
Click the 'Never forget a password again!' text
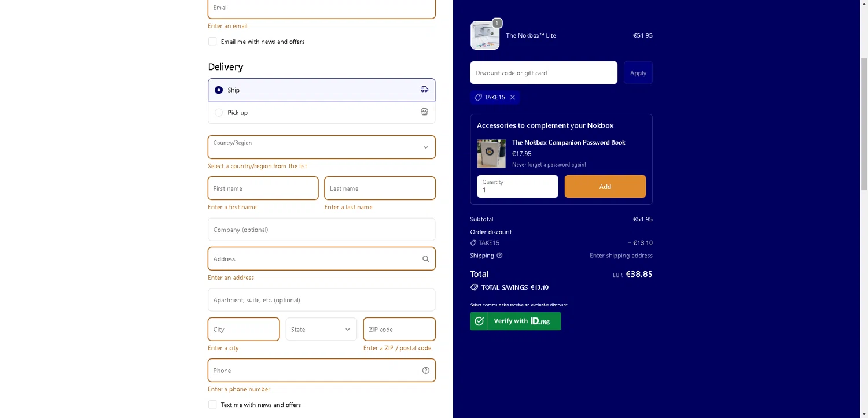click(x=549, y=164)
